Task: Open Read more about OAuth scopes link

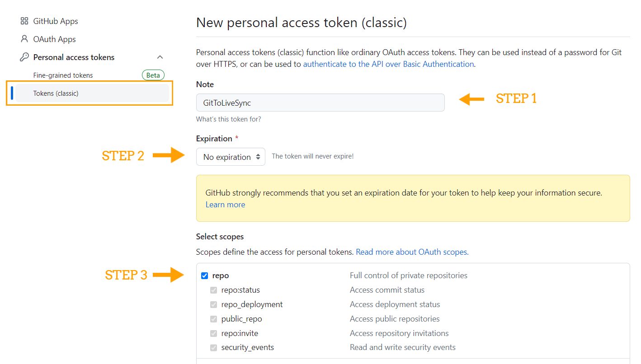Action: (x=412, y=252)
